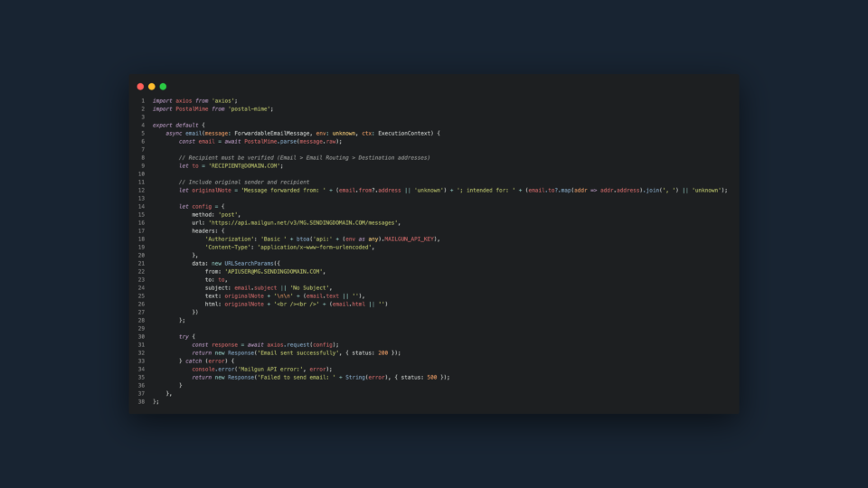Click the 'axios' string on line 1

(x=224, y=100)
